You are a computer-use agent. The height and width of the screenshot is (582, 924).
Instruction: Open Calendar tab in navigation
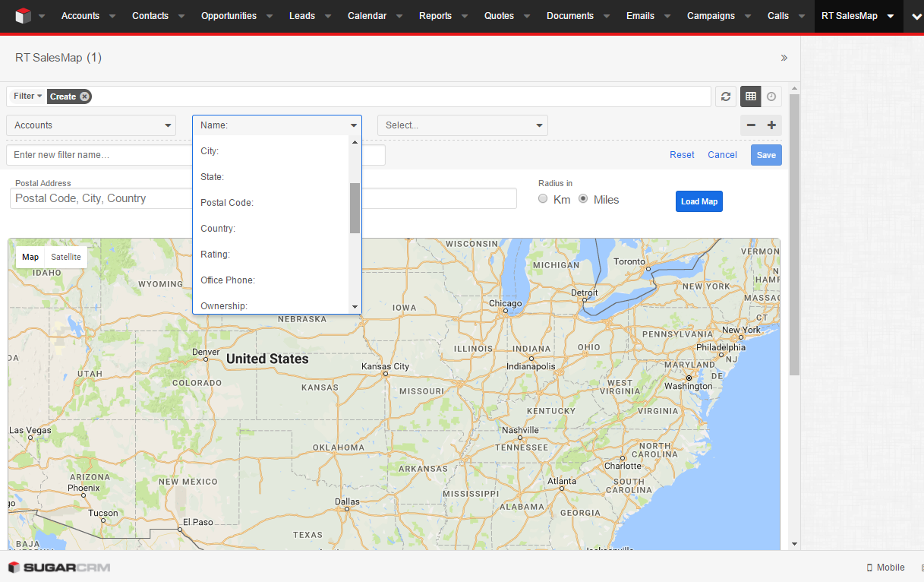coord(367,16)
